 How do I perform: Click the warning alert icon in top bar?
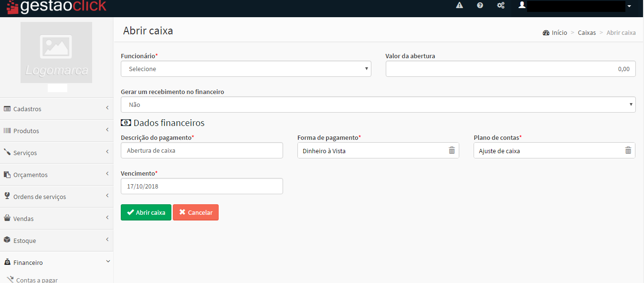point(459,6)
